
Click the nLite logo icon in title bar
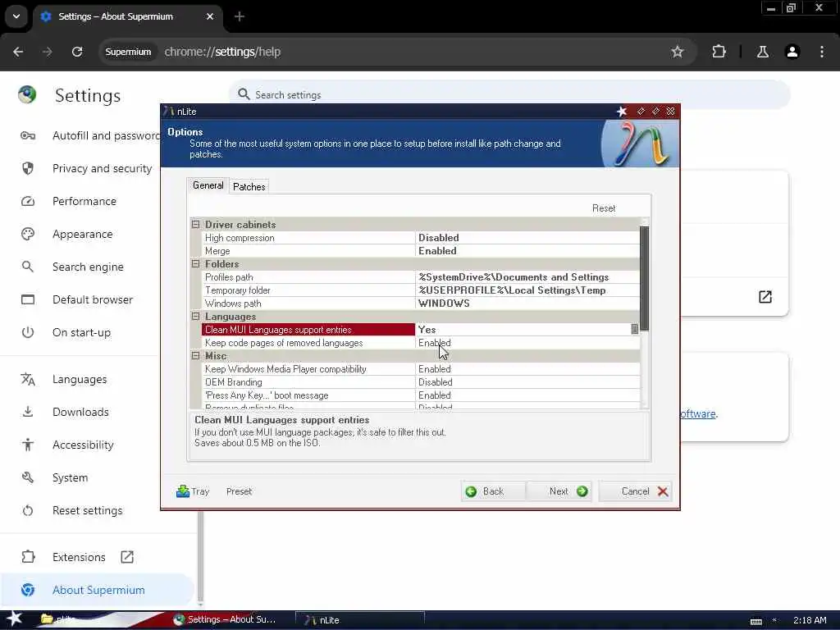pos(169,112)
